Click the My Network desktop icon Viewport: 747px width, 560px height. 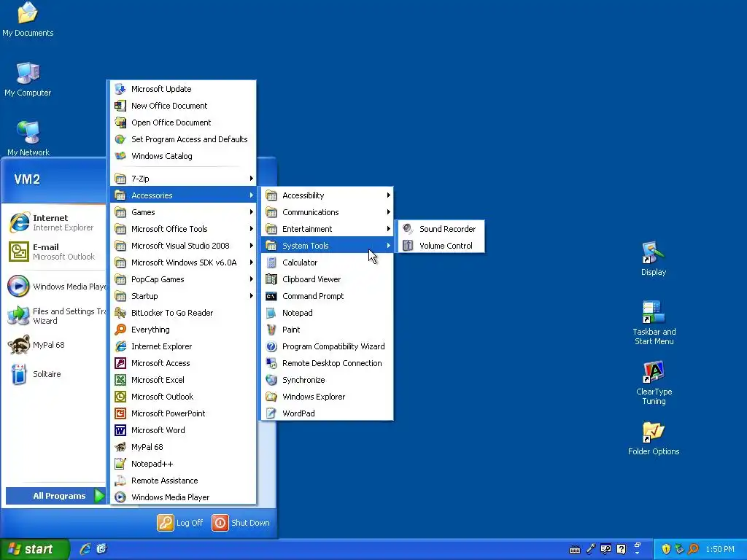[28, 138]
